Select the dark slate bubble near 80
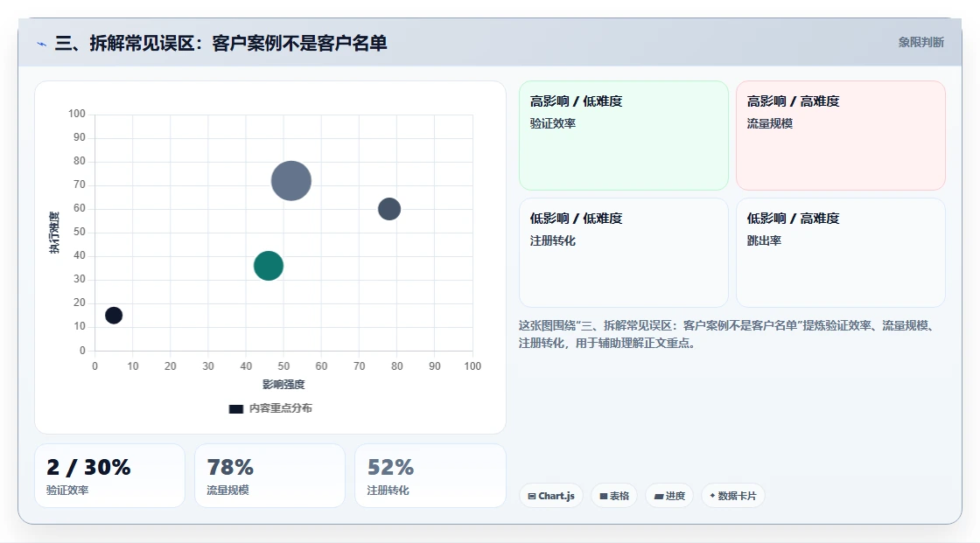 coord(389,209)
